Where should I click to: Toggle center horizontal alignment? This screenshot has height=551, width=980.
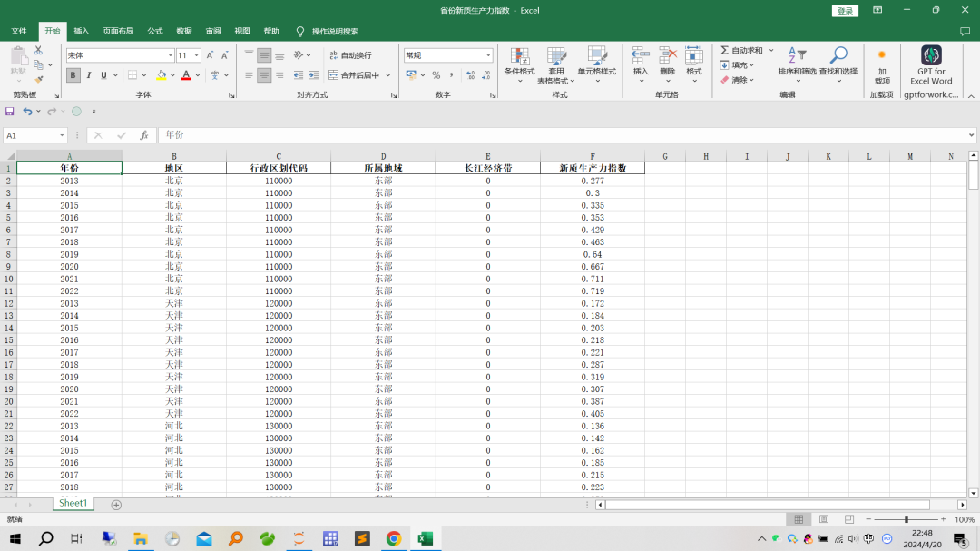(264, 75)
